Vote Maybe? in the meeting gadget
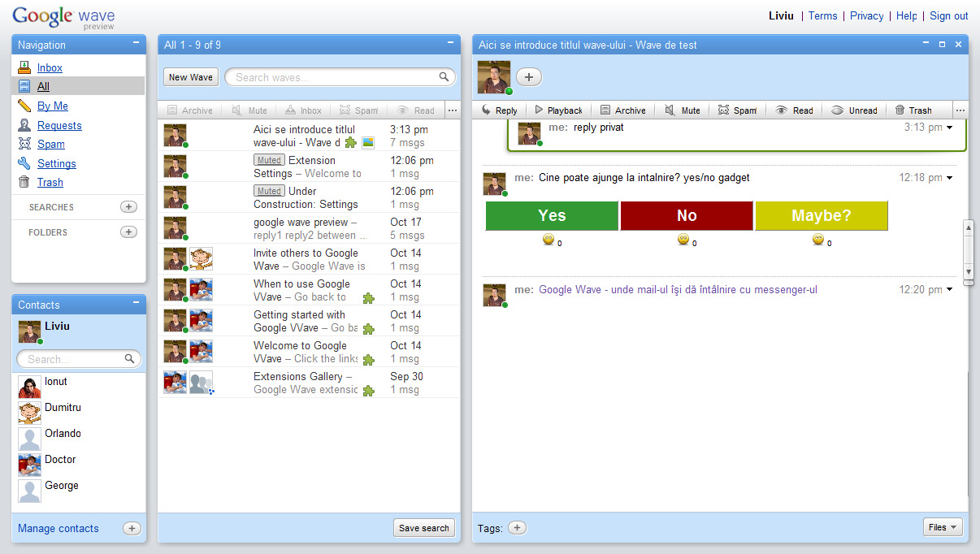 coord(822,215)
